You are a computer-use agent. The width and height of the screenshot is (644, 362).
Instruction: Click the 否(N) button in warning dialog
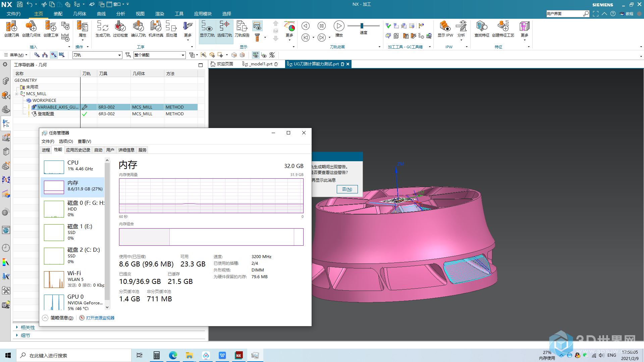[x=347, y=189]
